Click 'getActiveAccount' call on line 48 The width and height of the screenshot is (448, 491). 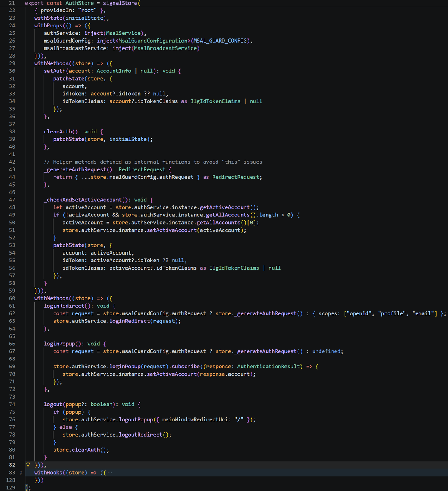224,207
